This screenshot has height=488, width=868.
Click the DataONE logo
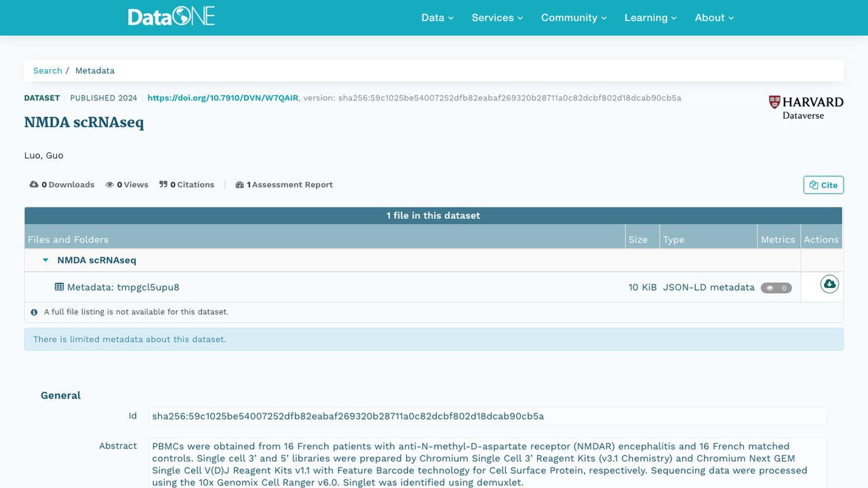[172, 17]
